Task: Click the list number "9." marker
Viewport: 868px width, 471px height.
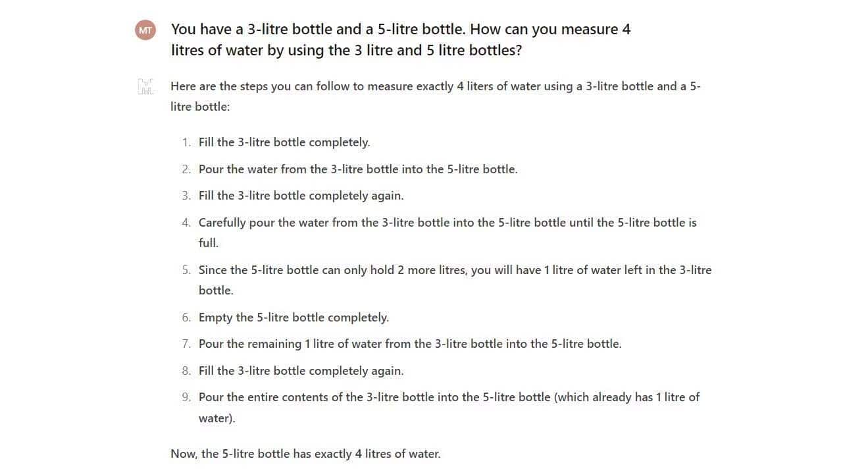Action: (x=187, y=397)
